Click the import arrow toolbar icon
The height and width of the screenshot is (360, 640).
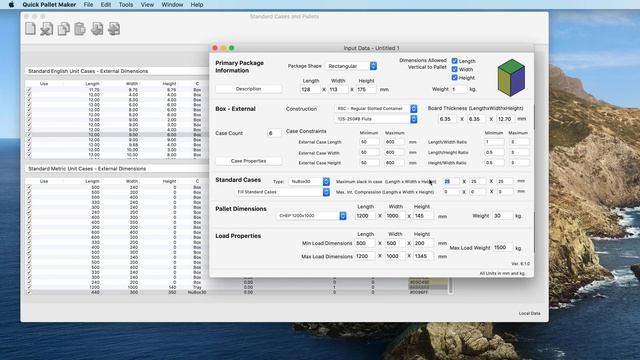pyautogui.click(x=97, y=29)
